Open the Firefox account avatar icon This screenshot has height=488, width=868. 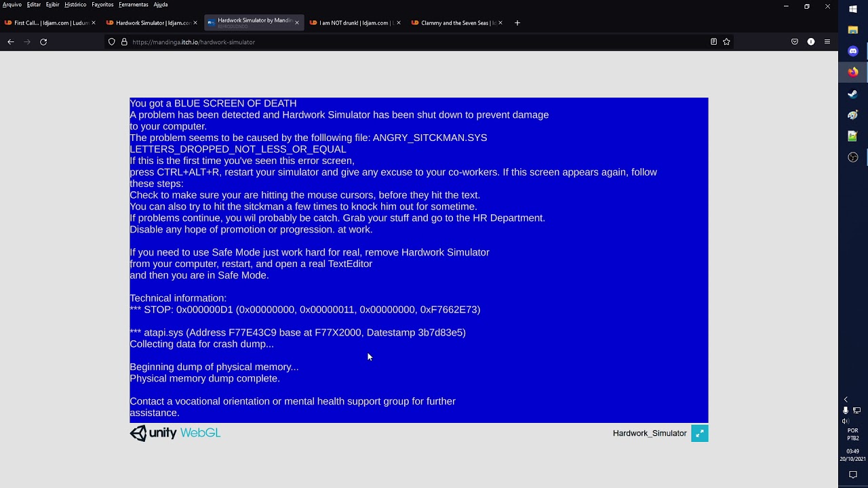pyautogui.click(x=811, y=42)
